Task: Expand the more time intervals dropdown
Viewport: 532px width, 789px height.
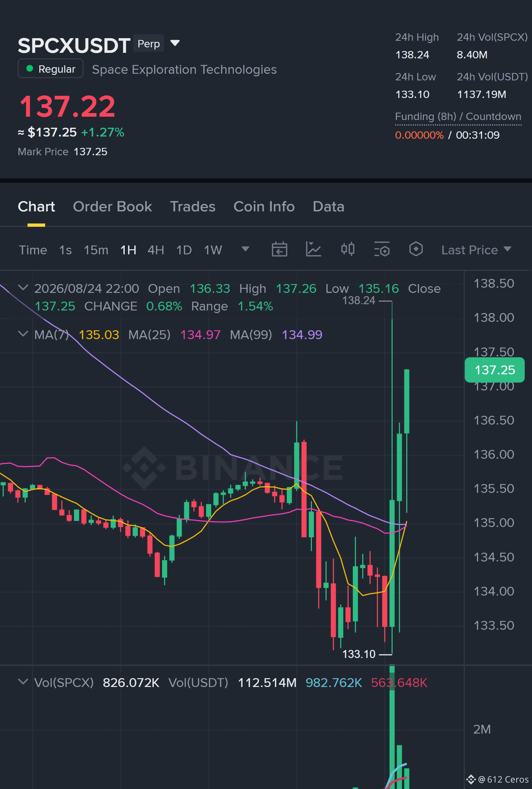Action: click(x=245, y=249)
